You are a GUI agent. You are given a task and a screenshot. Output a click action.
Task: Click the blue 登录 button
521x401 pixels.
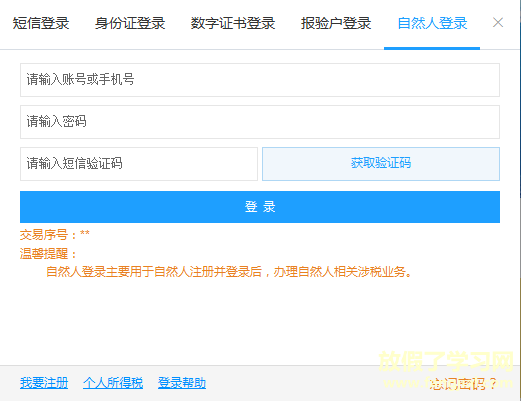pos(260,207)
